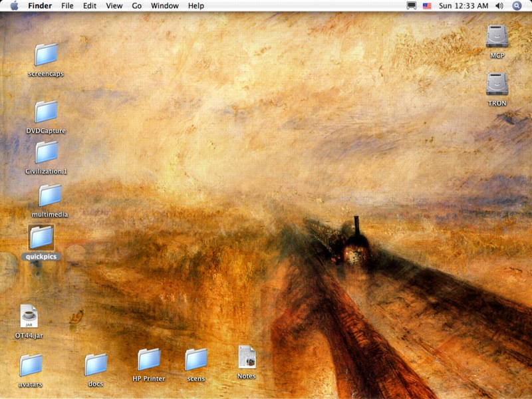Click the Civilization.1 folder
Viewport: 532px width, 399px height.
(x=46, y=152)
